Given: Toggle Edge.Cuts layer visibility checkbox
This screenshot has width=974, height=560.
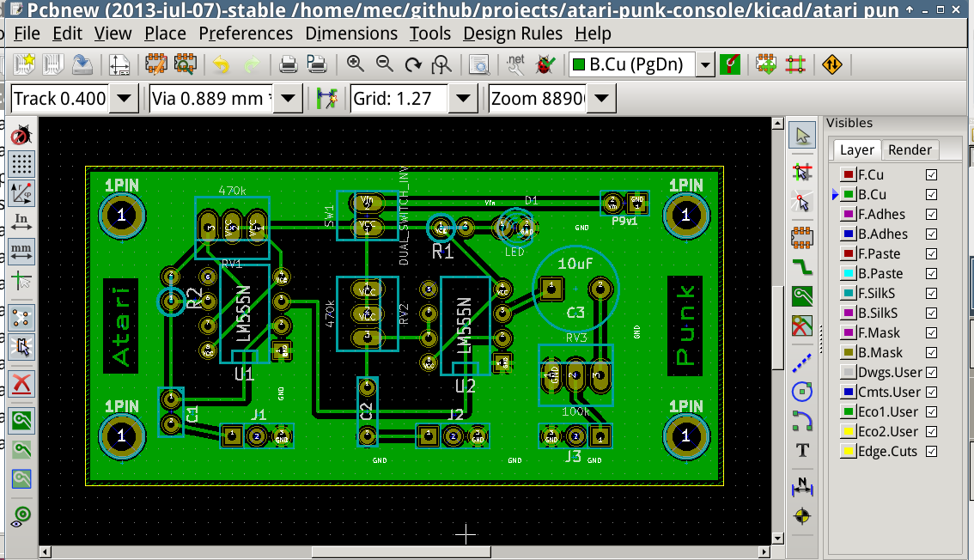Looking at the screenshot, I should point(931,452).
